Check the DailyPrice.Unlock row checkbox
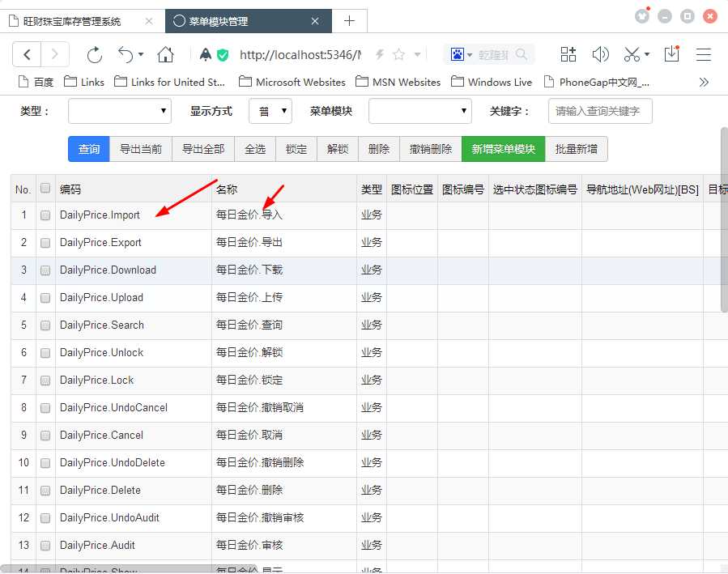Image resolution: width=728 pixels, height=574 pixels. point(45,353)
